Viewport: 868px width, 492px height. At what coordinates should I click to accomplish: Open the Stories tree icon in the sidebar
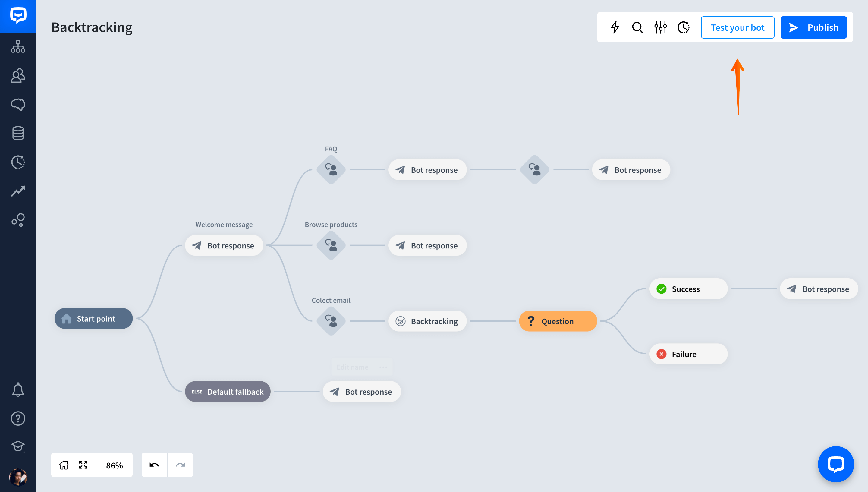tap(18, 47)
